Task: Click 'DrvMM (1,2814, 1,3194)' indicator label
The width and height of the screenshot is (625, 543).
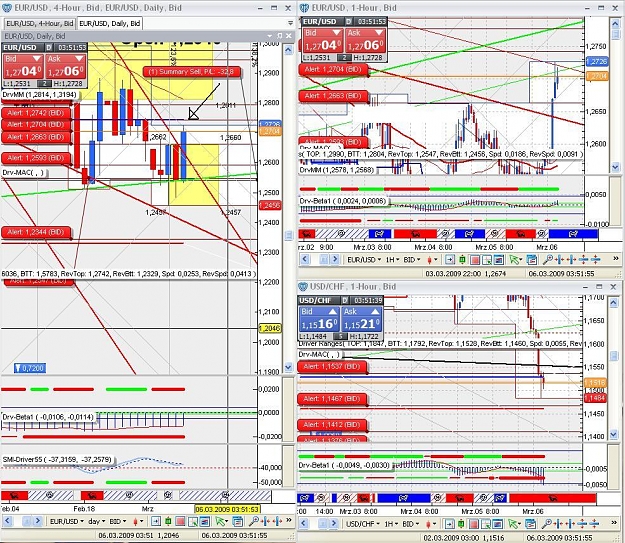Action: (39, 95)
